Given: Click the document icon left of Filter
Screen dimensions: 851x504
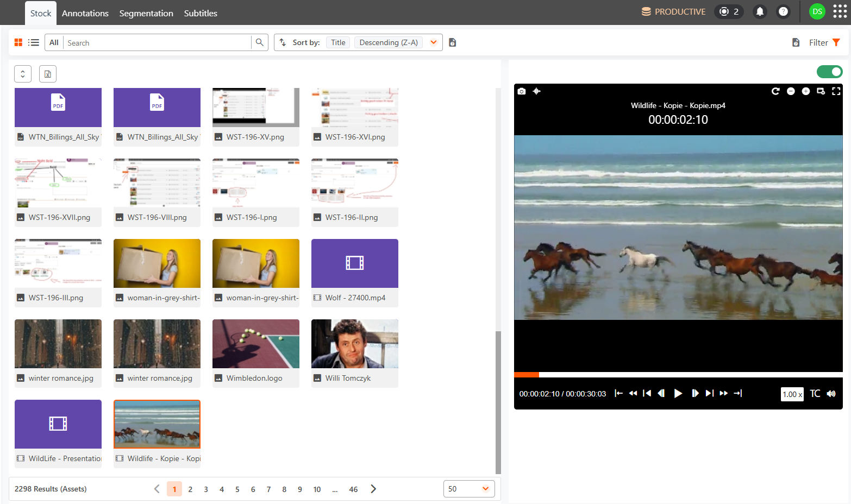Looking at the screenshot, I should [796, 42].
